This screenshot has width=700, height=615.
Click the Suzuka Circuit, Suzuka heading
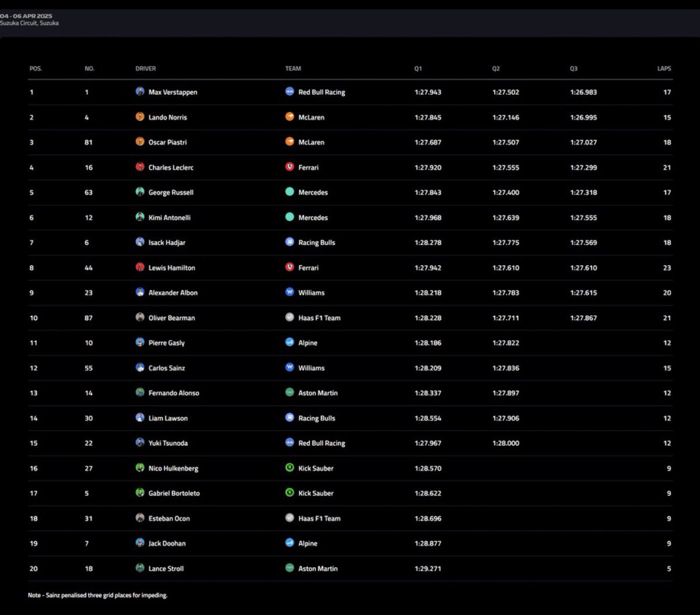click(x=29, y=23)
